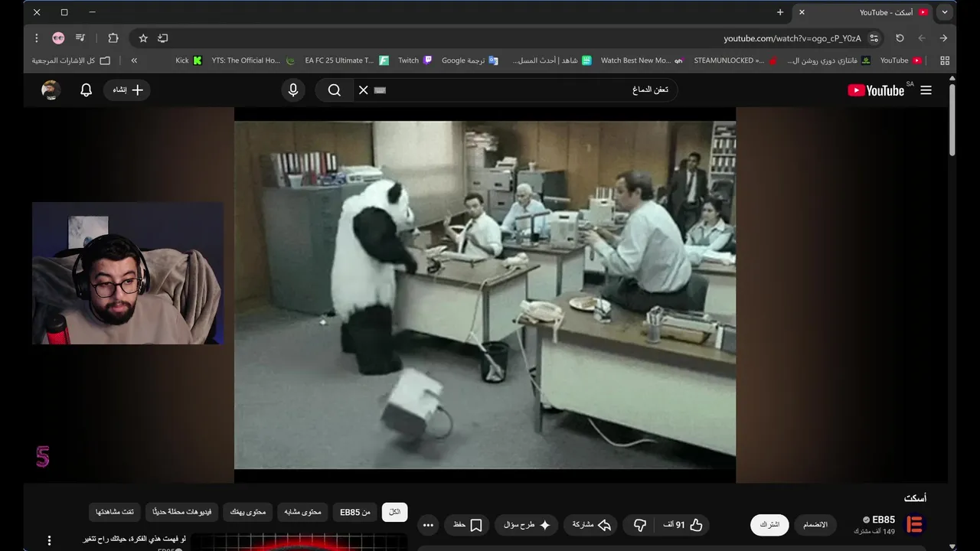Open the YTS: The Official Home bookmark
This screenshot has height=551, width=980.
pyautogui.click(x=253, y=60)
